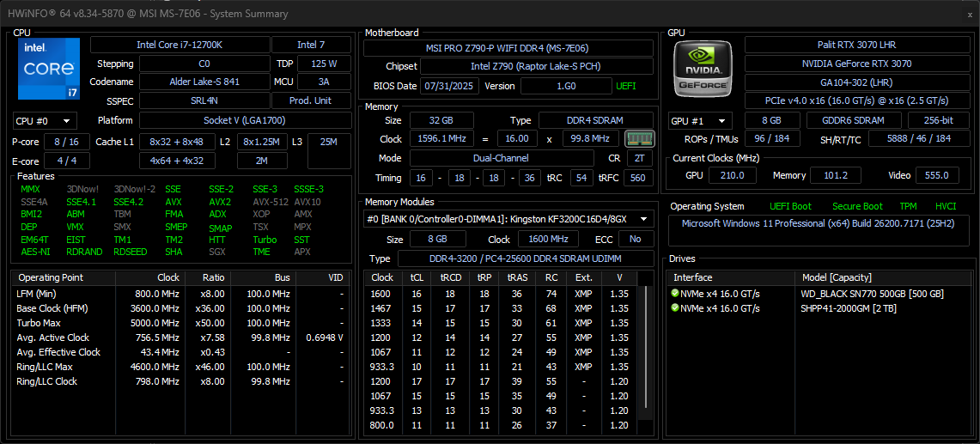This screenshot has height=444, width=980.
Task: Select the Turbo Max operating point row
Action: pos(180,323)
